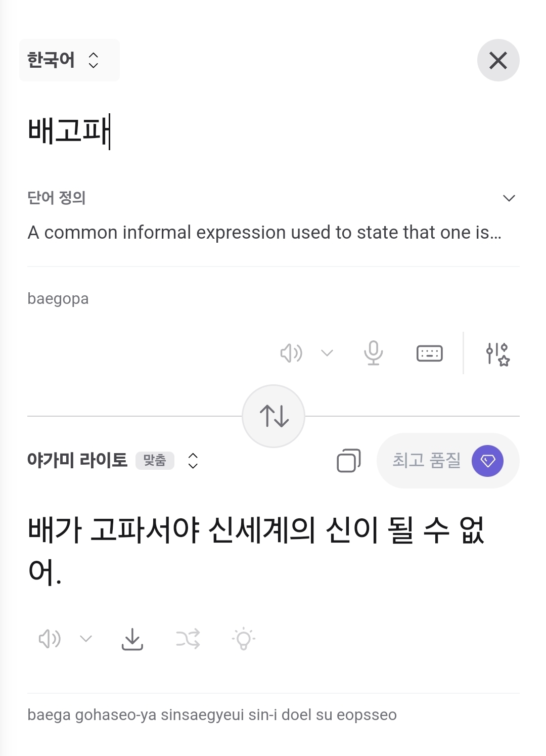This screenshot has height=756, width=546.
Task: Download the translation result
Action: 132,639
